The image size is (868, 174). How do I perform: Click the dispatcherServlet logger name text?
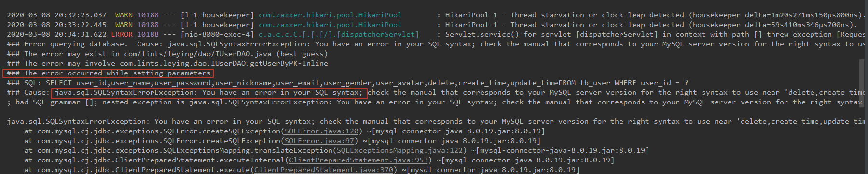[339, 34]
